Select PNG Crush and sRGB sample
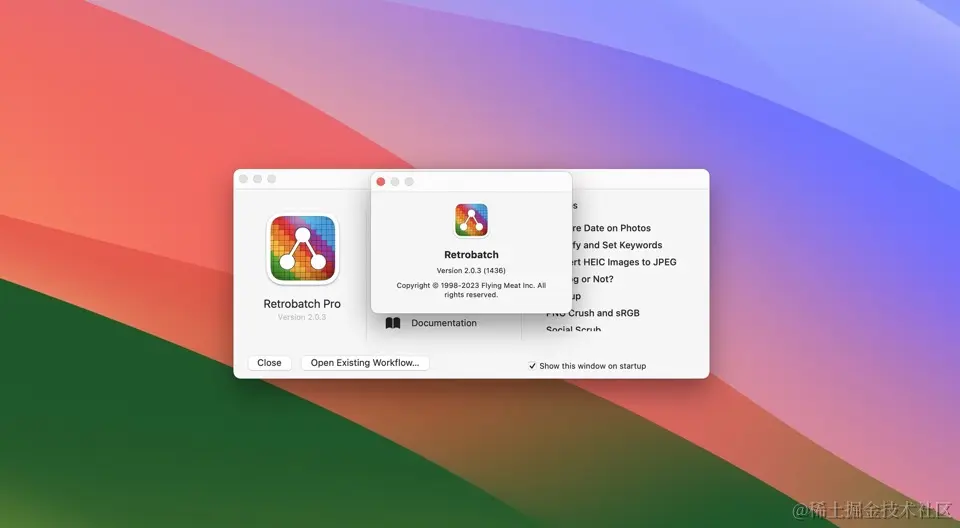The height and width of the screenshot is (528, 960). [x=593, y=313]
